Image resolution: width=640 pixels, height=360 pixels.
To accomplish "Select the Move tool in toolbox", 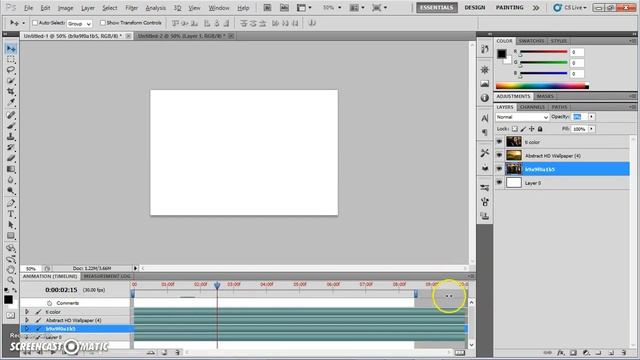I will [11, 49].
